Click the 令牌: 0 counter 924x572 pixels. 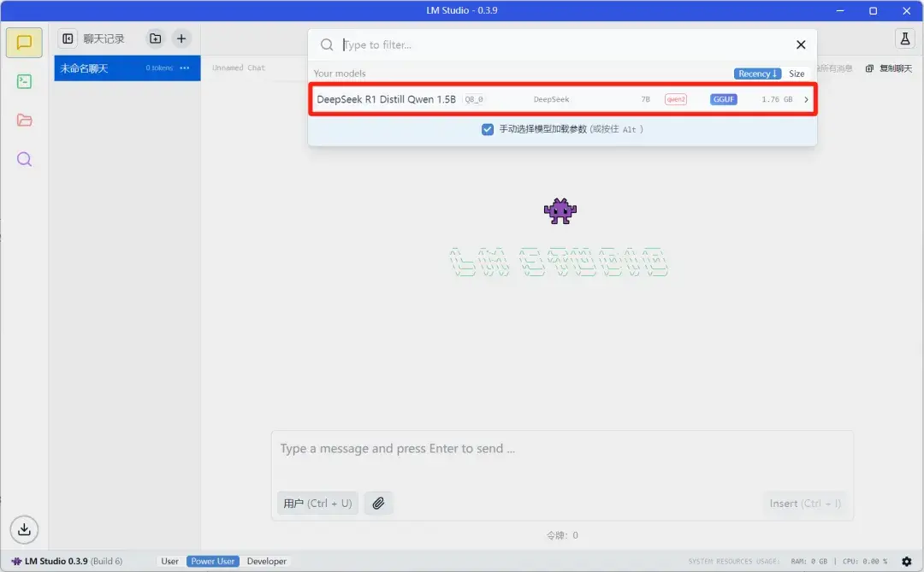562,535
